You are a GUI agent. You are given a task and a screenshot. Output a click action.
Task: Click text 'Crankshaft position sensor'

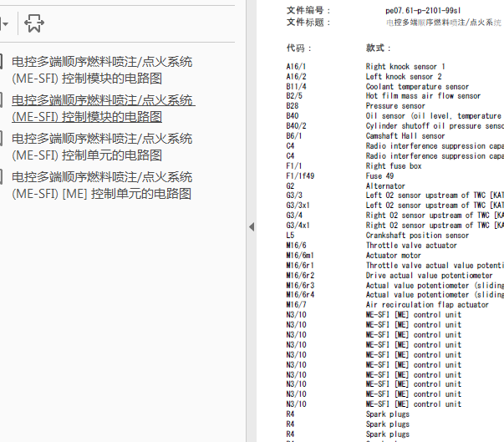(417, 235)
